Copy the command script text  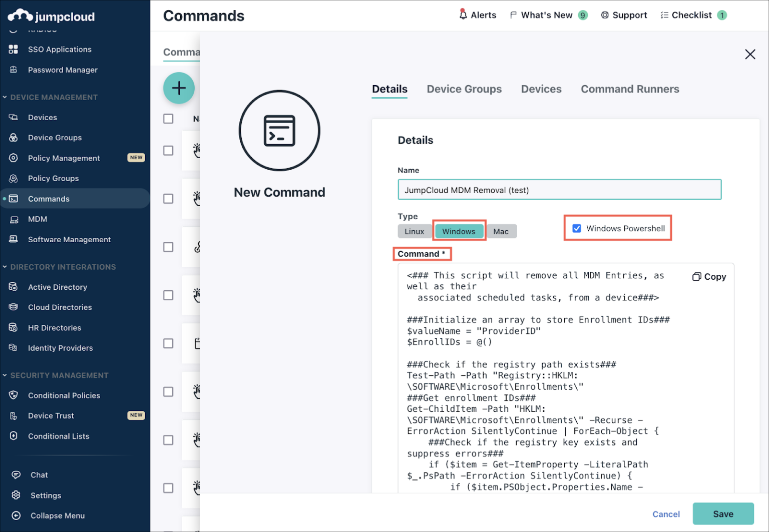708,276
